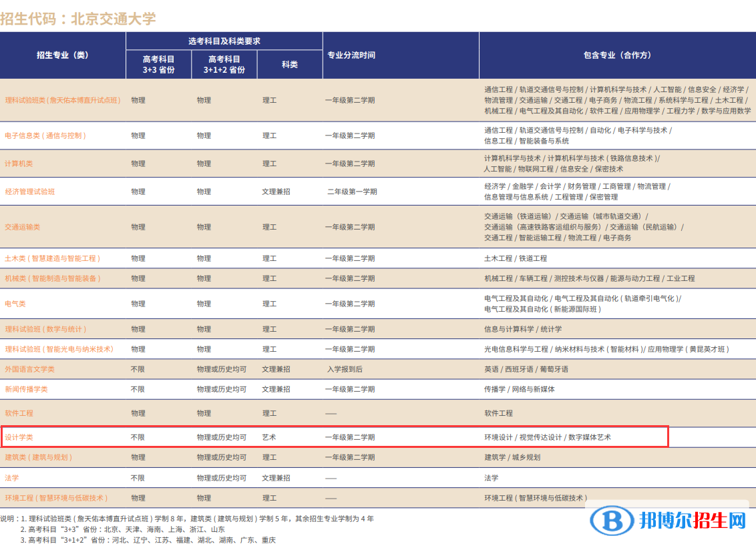Select 理科试验班(智能光电与纳米技术) major name
Image resolution: width=756 pixels, height=548 pixels.
[59, 350]
